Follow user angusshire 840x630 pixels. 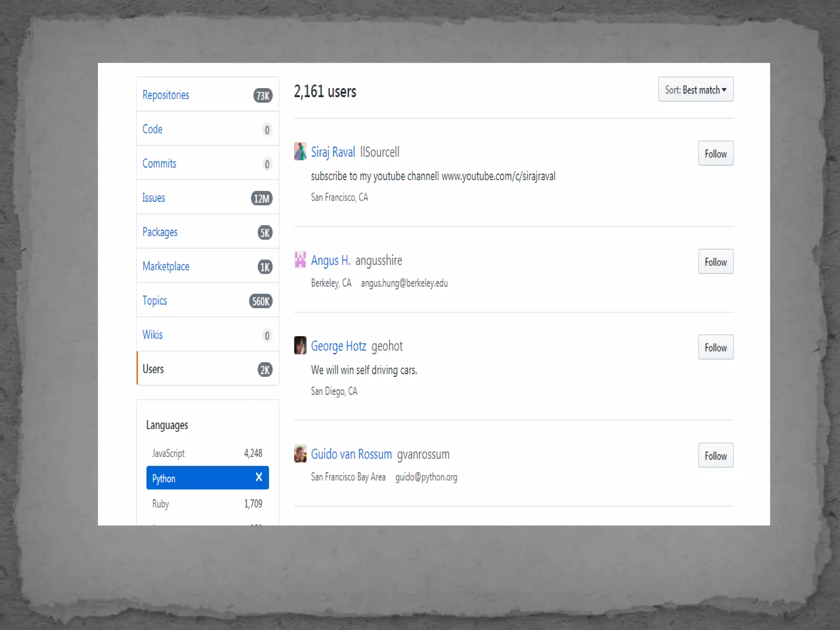pyautogui.click(x=715, y=262)
